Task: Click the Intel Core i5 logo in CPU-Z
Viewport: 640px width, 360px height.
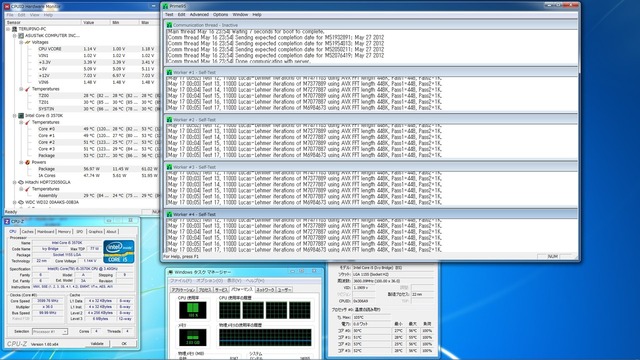Action: point(119,251)
